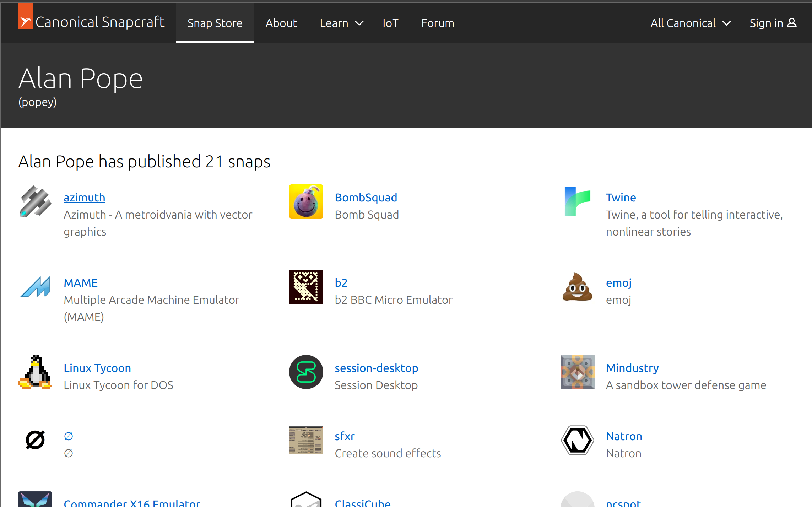This screenshot has width=812, height=507.
Task: Click the Sign in link
Action: coord(773,23)
